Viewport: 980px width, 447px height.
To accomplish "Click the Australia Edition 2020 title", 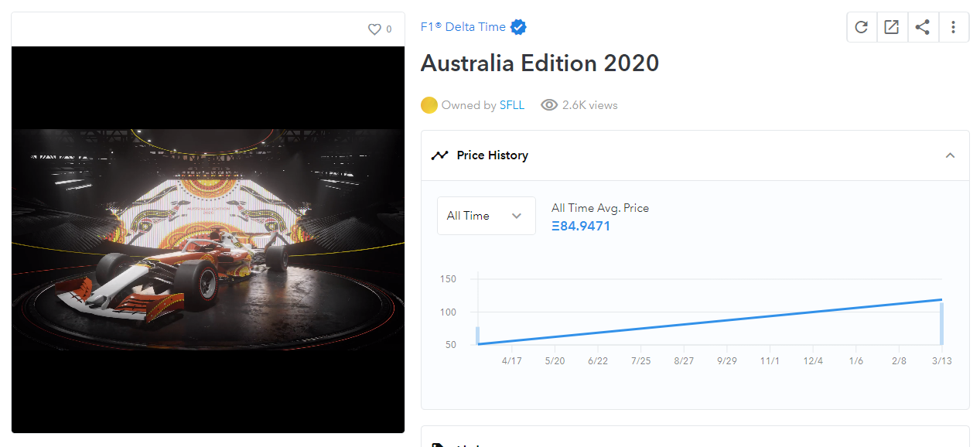I will 539,63.
